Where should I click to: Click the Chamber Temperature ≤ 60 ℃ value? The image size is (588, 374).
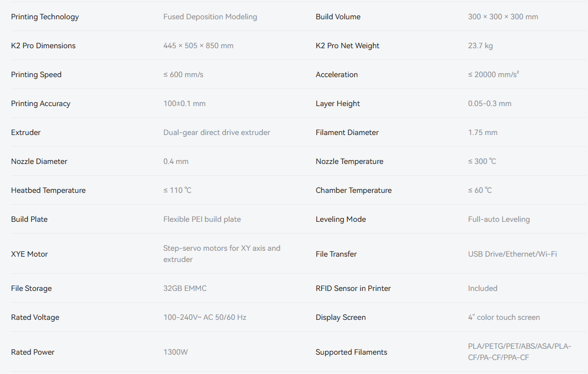pyautogui.click(x=480, y=190)
